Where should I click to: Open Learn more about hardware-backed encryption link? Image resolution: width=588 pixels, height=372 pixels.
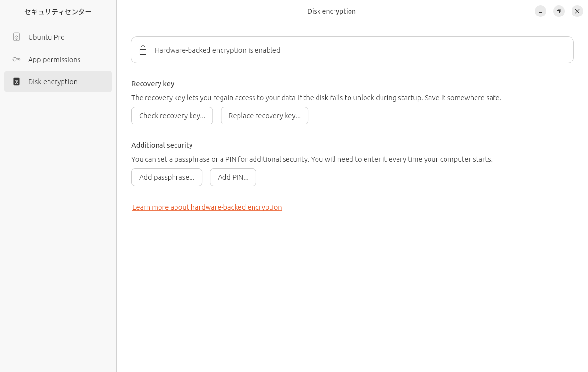(207, 207)
